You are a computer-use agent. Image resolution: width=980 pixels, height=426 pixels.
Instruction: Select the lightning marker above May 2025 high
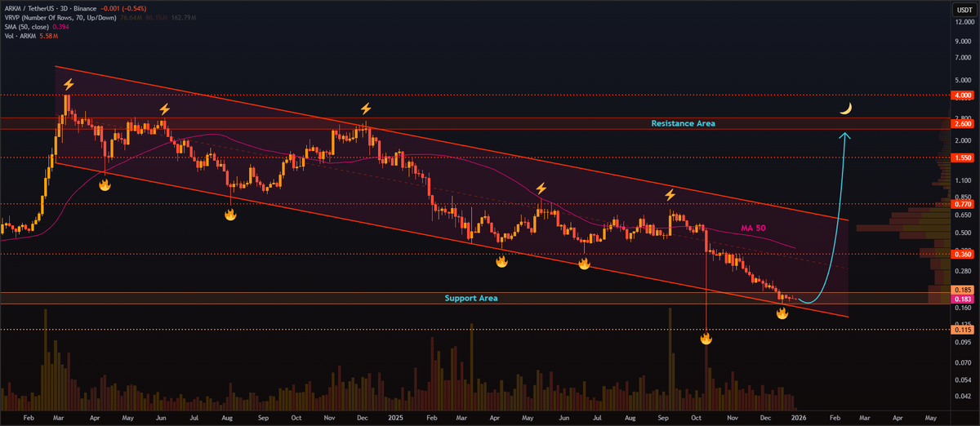point(541,189)
